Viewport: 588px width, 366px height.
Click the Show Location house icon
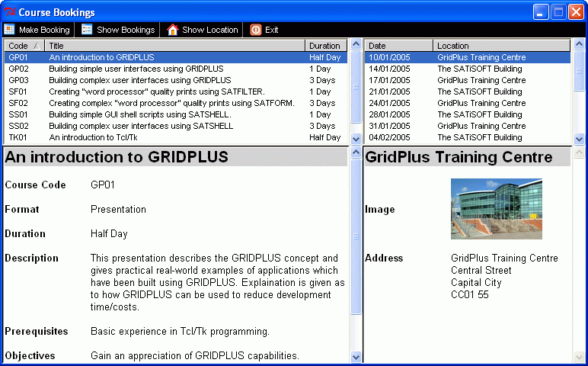(172, 30)
